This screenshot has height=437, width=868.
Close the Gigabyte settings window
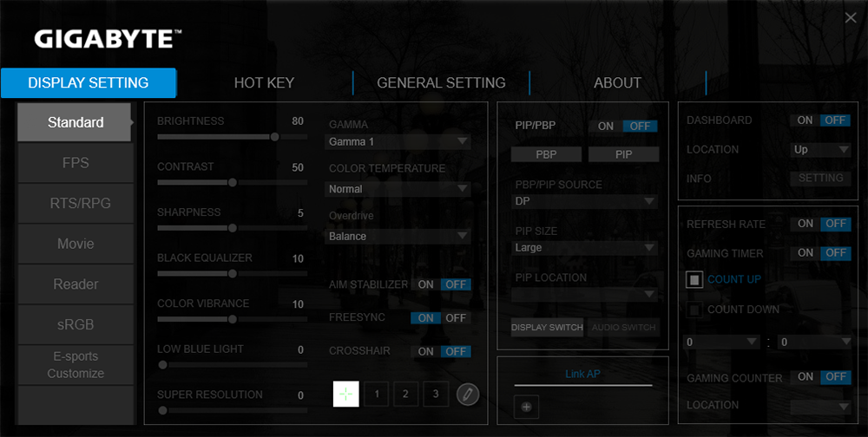click(850, 17)
